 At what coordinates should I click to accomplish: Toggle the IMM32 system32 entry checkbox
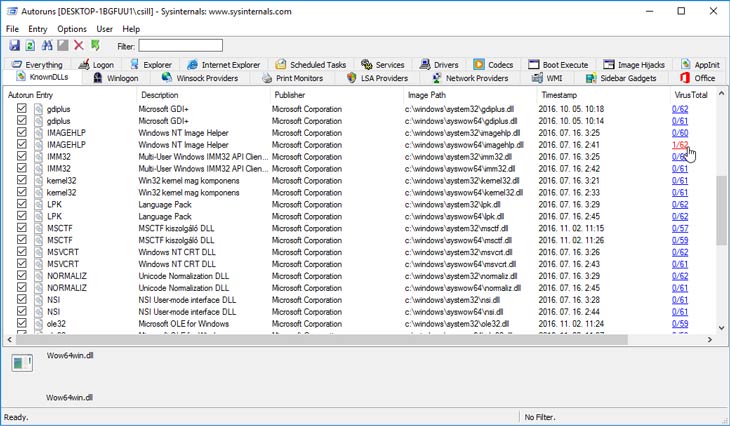21,156
